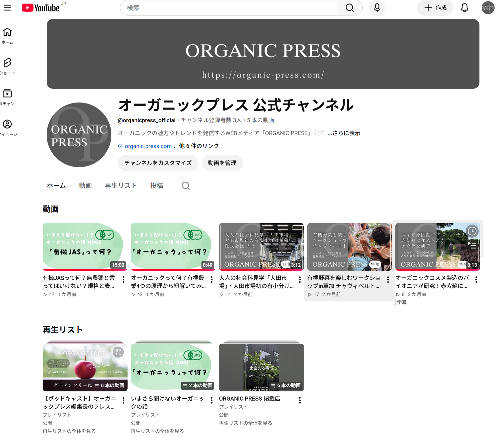Open ORGANIC PRESS 掲載店 playlist thumbnail
Viewport: 504px width, 441px height.
coord(261,367)
